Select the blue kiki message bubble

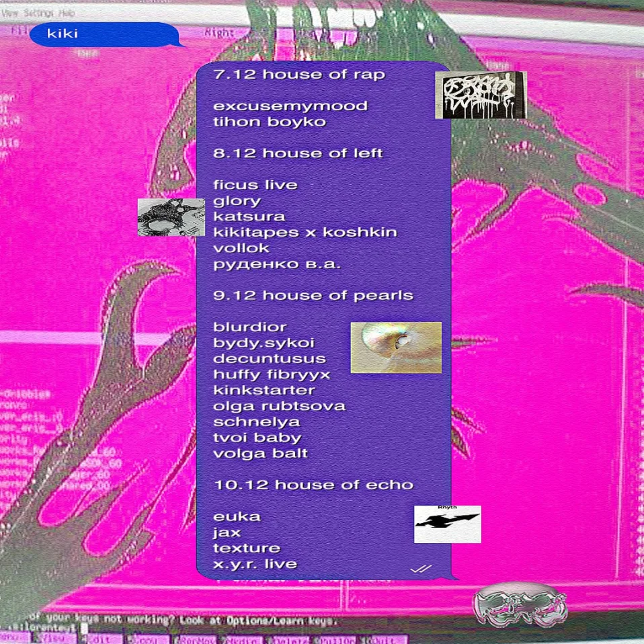(x=104, y=34)
